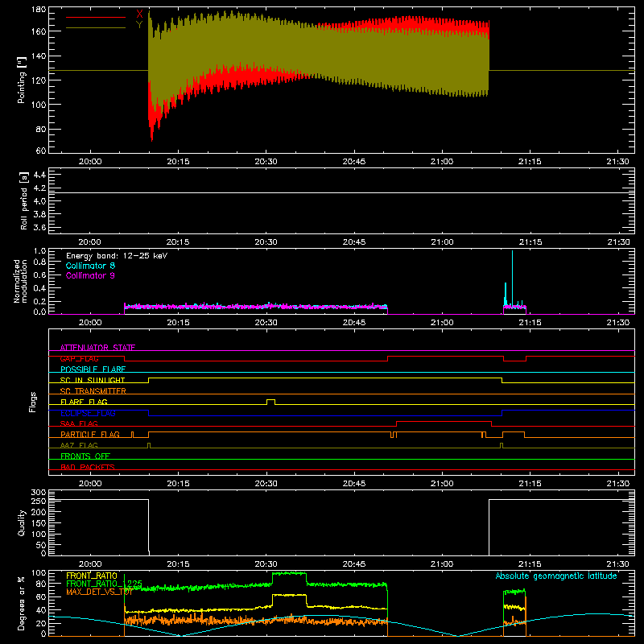644x644 pixels.
Task: Click the 20:00 time label under Quality plot
Action: click(90, 564)
